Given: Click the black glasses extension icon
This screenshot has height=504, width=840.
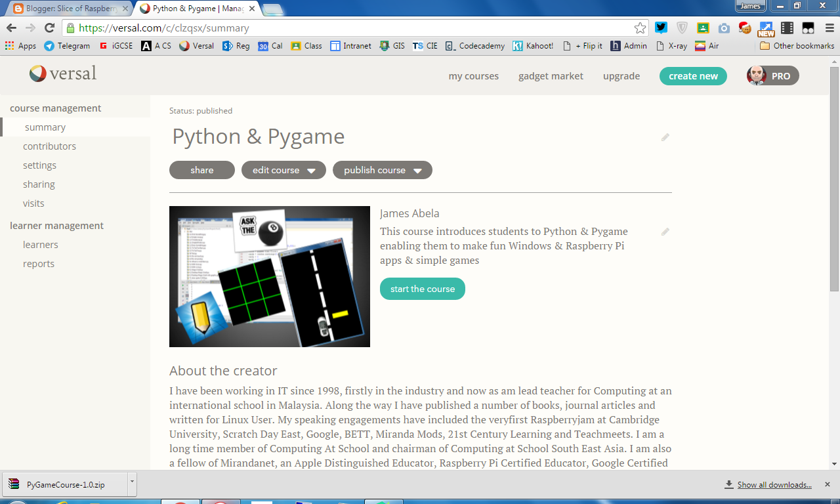Looking at the screenshot, I should (x=808, y=28).
